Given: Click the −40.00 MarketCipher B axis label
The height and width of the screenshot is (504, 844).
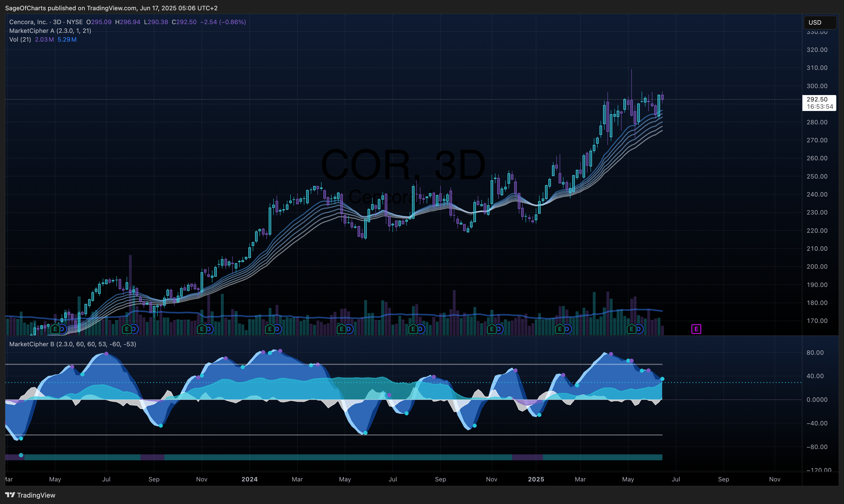Looking at the screenshot, I should [817, 424].
